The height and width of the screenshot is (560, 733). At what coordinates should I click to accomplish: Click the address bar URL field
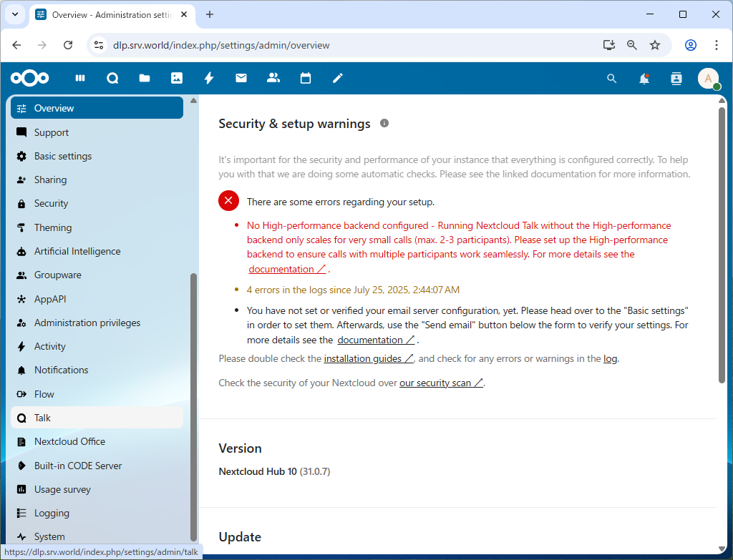pyautogui.click(x=344, y=45)
